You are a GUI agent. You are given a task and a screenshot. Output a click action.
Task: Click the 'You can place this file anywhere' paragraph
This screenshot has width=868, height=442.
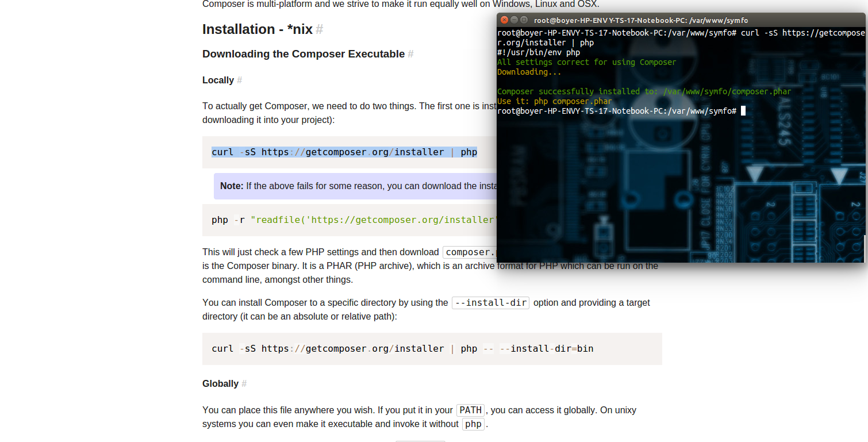click(419, 417)
